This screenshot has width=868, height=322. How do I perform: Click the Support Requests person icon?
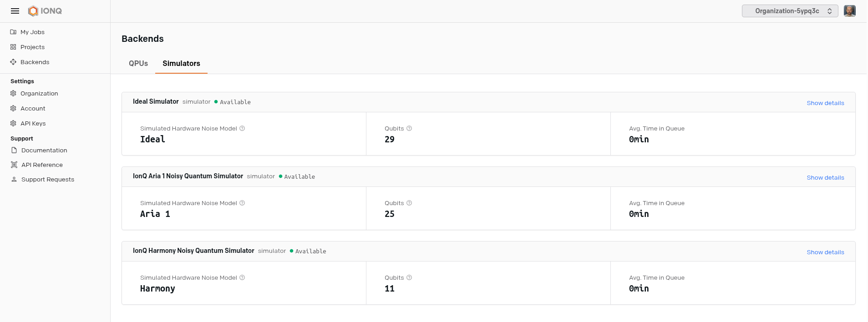pyautogui.click(x=14, y=179)
